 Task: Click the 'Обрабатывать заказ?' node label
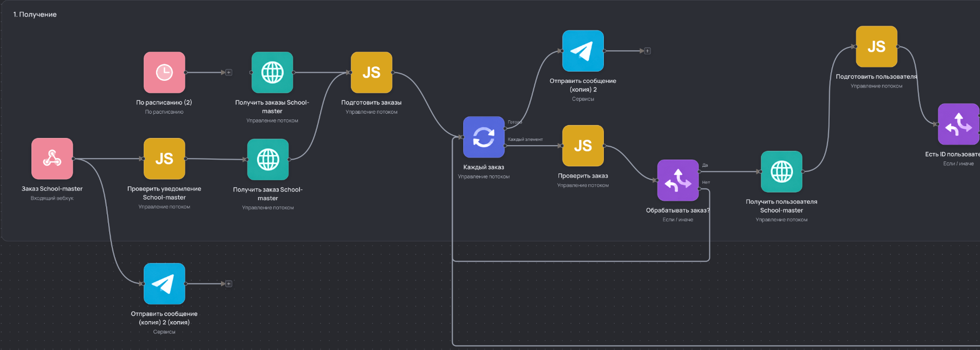pyautogui.click(x=678, y=210)
